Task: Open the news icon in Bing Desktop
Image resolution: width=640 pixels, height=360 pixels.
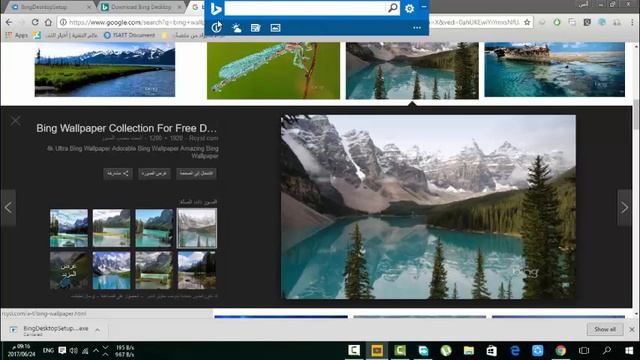Action: [256, 28]
